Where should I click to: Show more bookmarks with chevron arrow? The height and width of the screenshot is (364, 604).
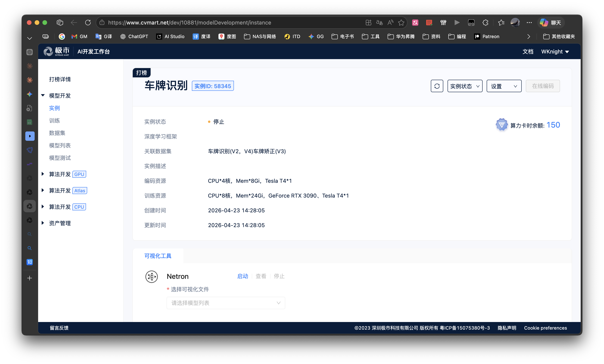click(529, 37)
